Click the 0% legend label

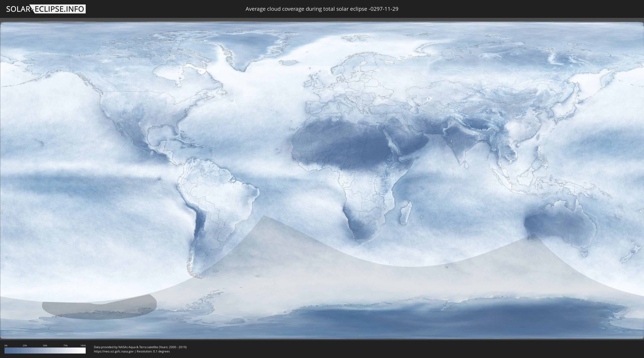[6, 345]
